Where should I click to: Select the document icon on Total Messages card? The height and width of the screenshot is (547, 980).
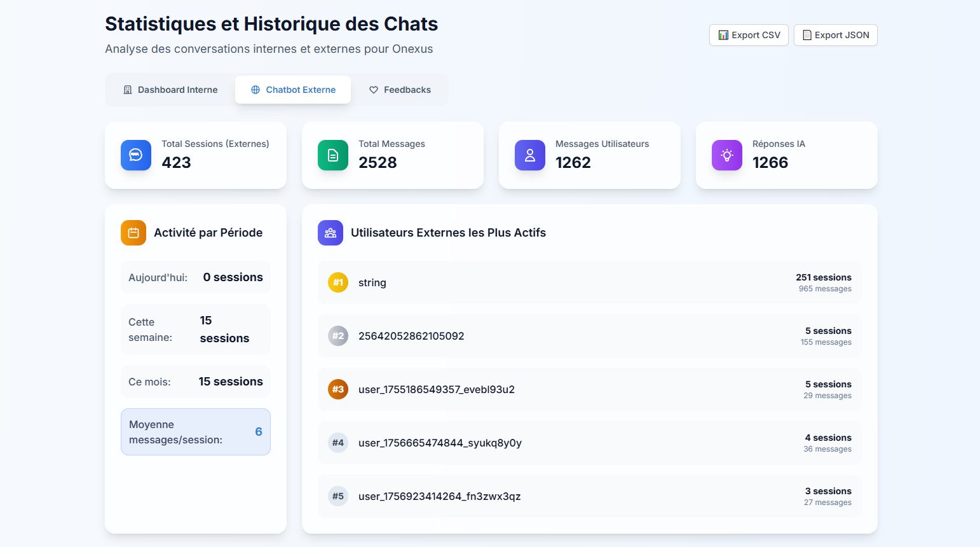coord(332,155)
